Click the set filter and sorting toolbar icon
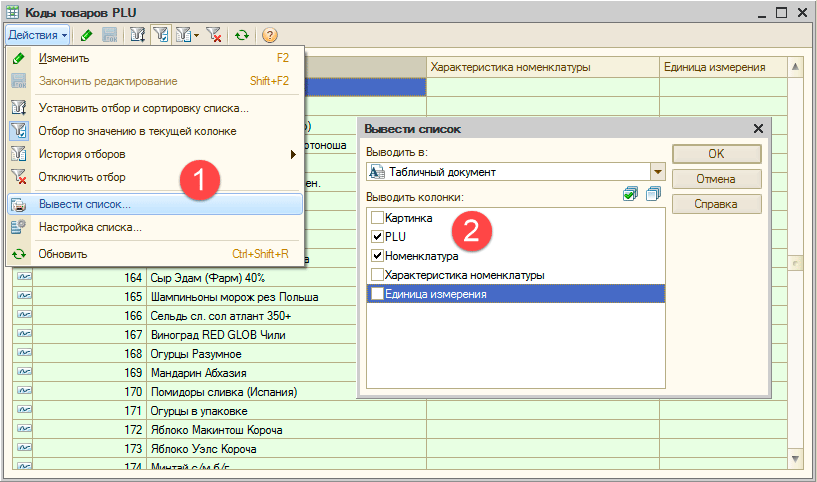817x482 pixels. [x=137, y=35]
